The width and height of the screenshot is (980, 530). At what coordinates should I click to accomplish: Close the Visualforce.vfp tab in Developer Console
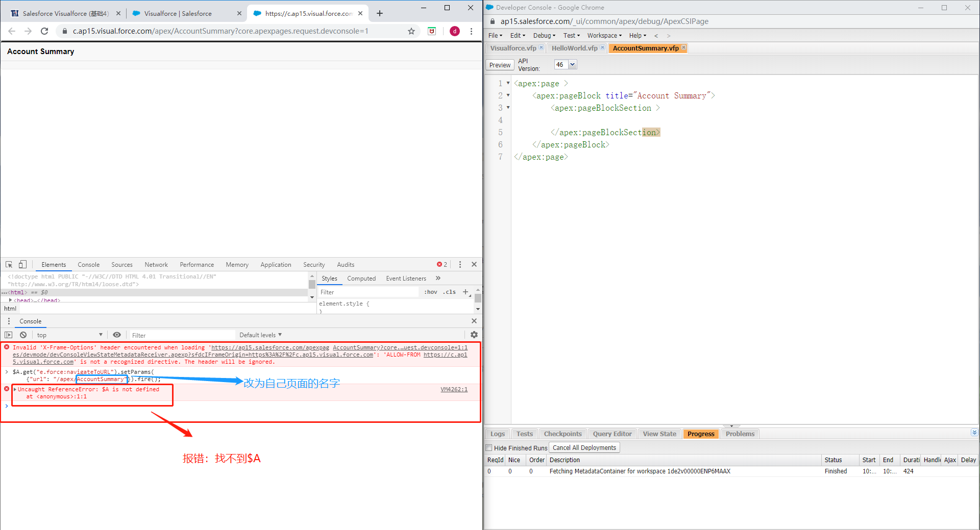(542, 47)
